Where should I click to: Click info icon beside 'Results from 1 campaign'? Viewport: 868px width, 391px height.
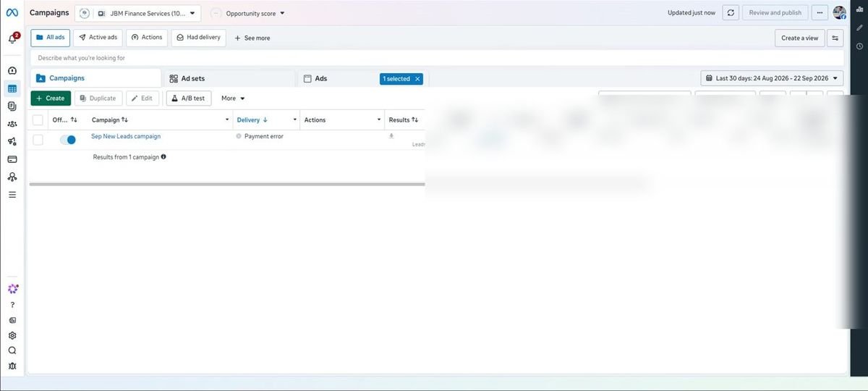pos(163,156)
